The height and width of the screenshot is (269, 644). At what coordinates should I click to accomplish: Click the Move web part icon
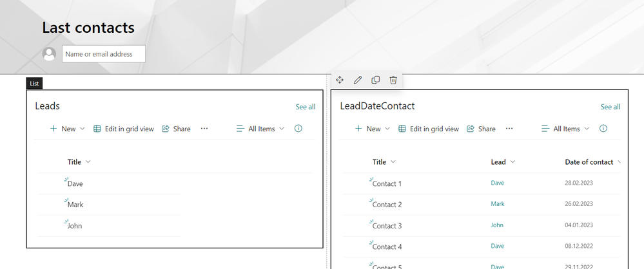pos(340,80)
